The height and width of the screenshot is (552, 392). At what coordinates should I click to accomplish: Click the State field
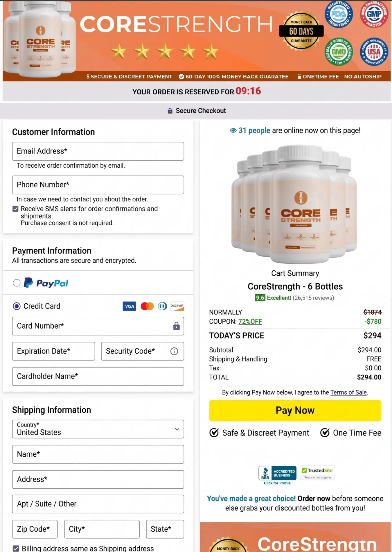pyautogui.click(x=165, y=529)
